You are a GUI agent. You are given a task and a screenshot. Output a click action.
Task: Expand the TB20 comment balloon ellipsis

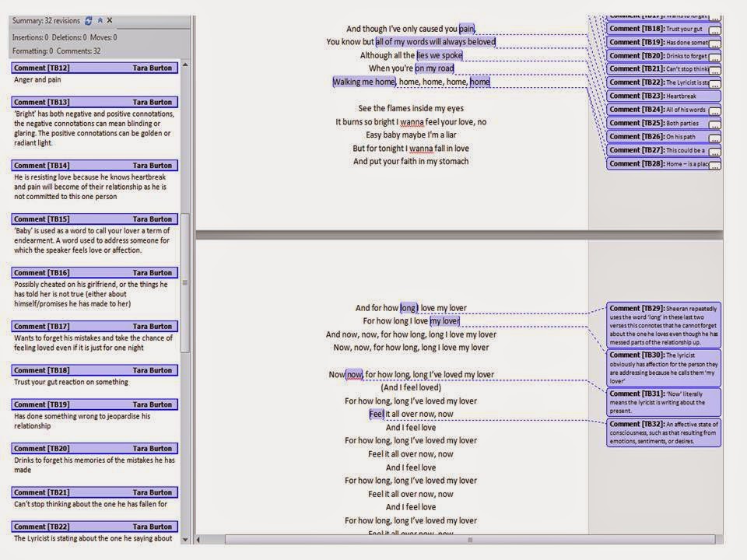click(x=714, y=57)
